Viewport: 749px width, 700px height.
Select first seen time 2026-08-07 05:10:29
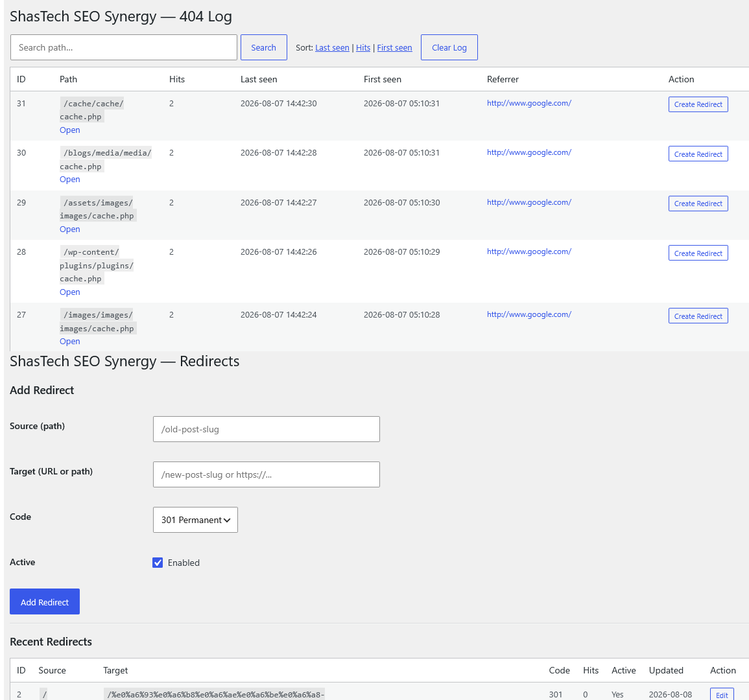[401, 251]
